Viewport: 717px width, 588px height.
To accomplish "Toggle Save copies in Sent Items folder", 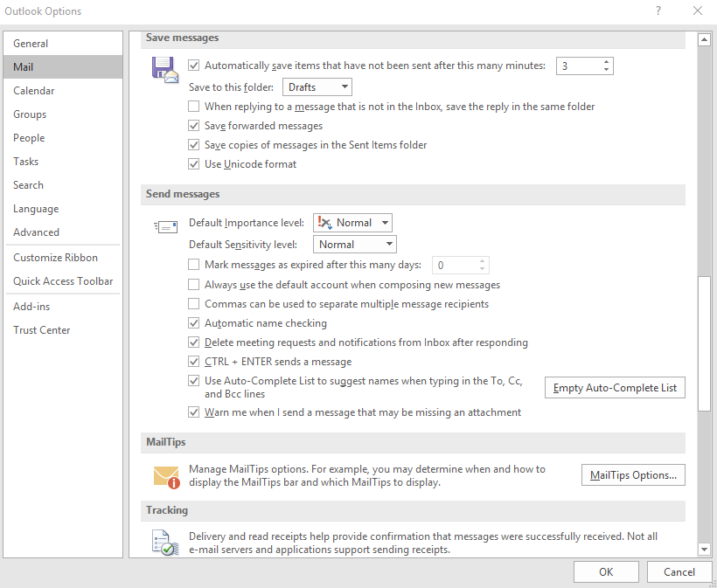I will tap(194, 145).
